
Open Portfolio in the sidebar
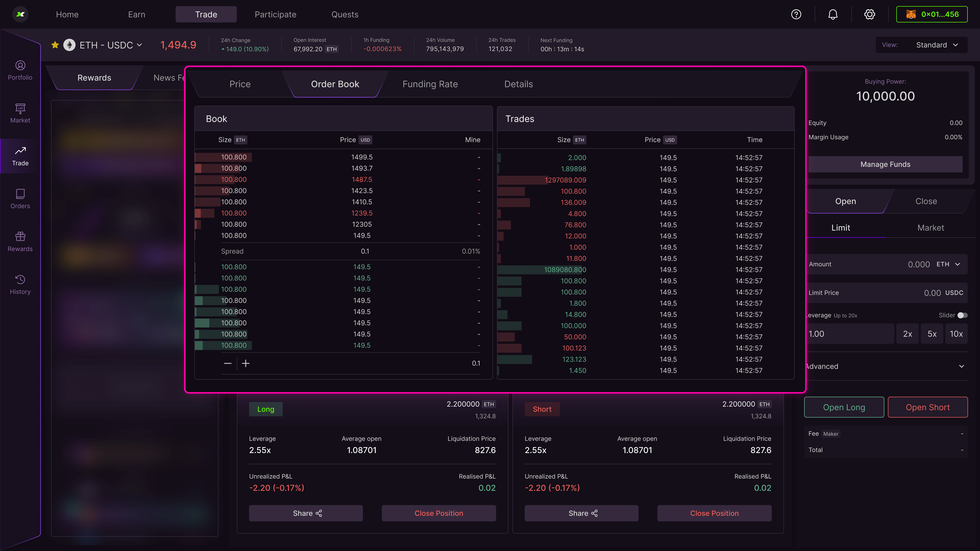[x=20, y=70]
